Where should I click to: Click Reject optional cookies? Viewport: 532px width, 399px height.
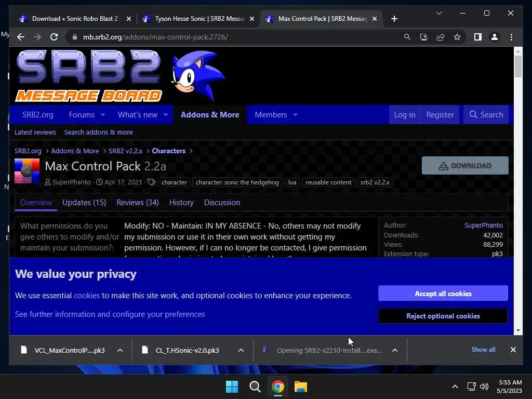443,316
